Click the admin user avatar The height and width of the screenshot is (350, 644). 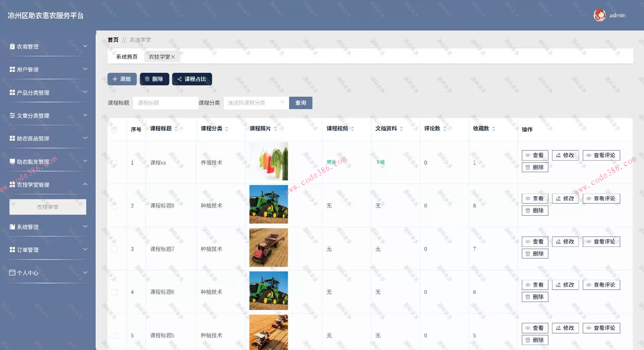599,15
